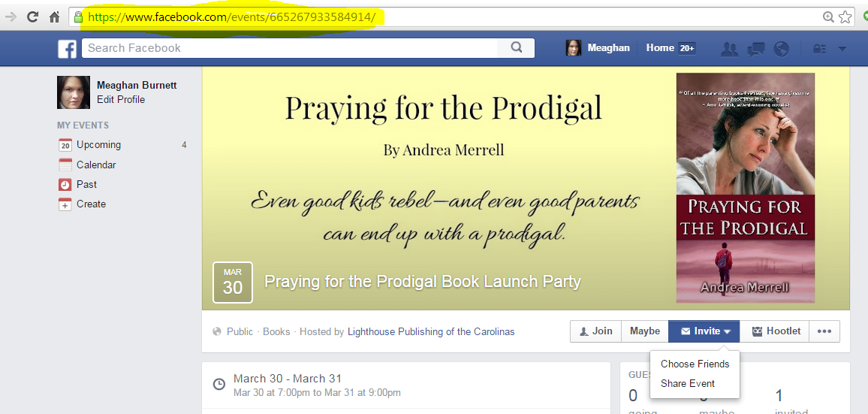Click the public globe icon beside Public

pos(217,332)
